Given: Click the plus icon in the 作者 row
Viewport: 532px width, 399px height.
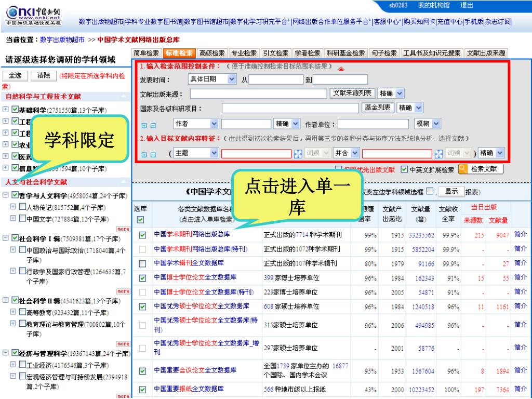Looking at the screenshot, I should pyautogui.click(x=144, y=126).
